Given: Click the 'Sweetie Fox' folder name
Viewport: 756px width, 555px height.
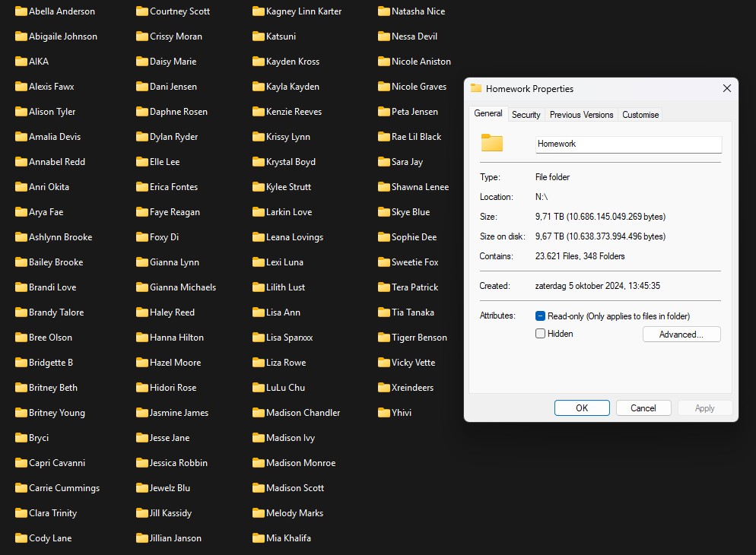Looking at the screenshot, I should point(415,262).
